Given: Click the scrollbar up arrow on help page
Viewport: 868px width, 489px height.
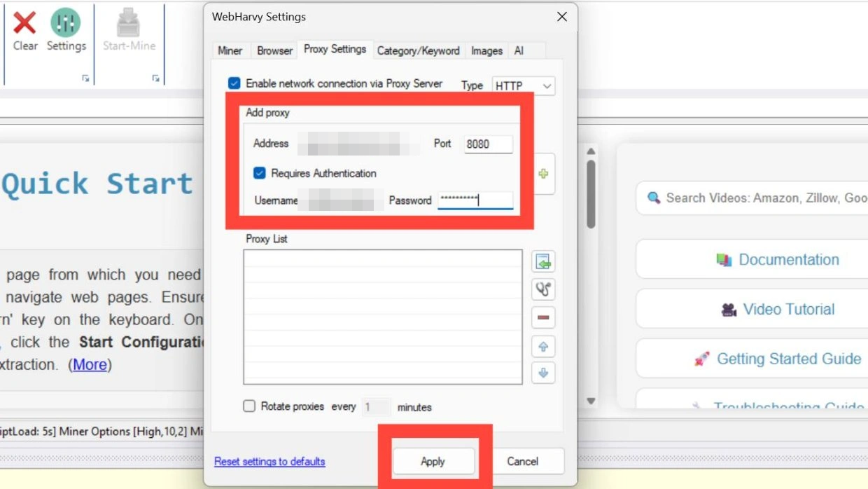Looking at the screenshot, I should click(591, 151).
